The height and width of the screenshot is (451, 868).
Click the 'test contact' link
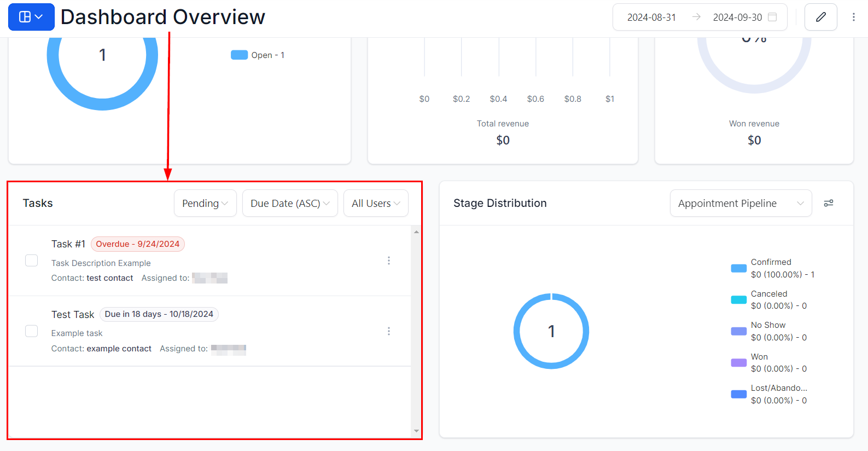point(109,278)
